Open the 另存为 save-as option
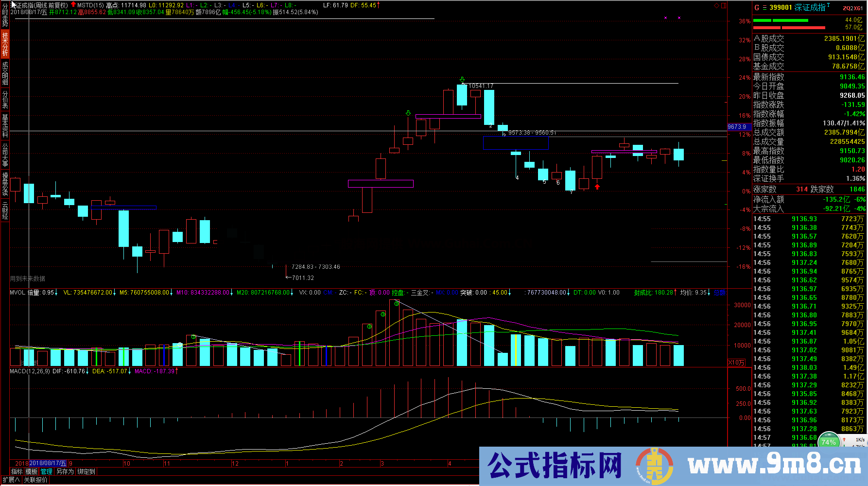 (x=65, y=471)
